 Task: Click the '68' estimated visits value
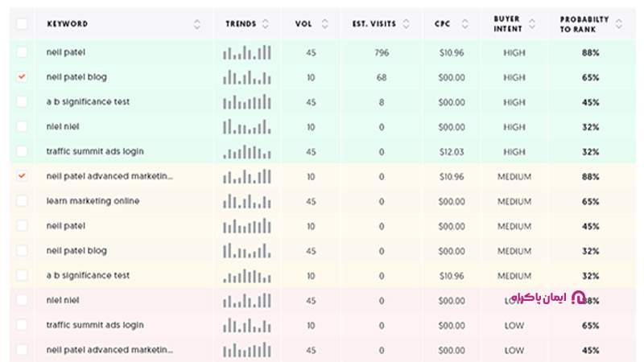coord(382,77)
